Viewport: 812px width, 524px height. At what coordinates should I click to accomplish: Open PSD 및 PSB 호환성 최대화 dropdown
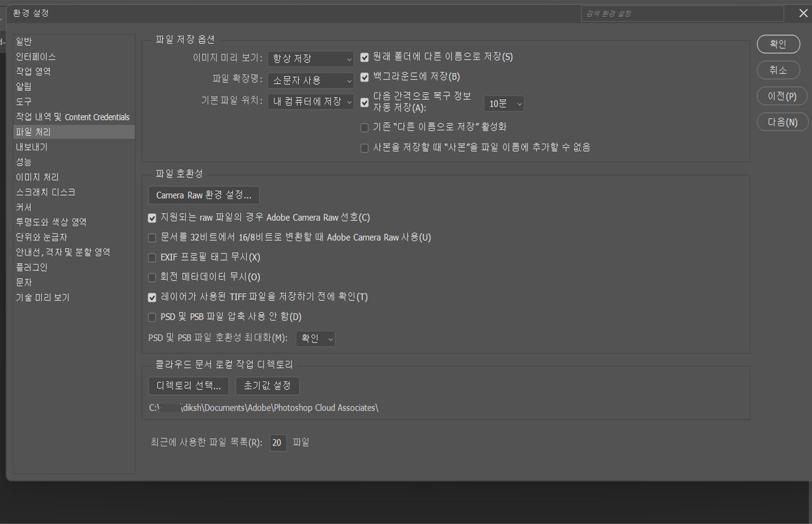(315, 339)
